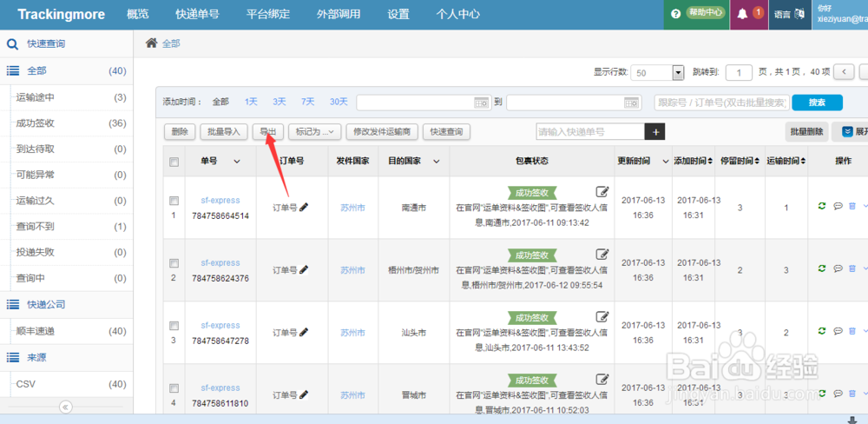Image resolution: width=868 pixels, height=424 pixels.
Task: Open the 个人中心 top navigation item
Action: (457, 15)
